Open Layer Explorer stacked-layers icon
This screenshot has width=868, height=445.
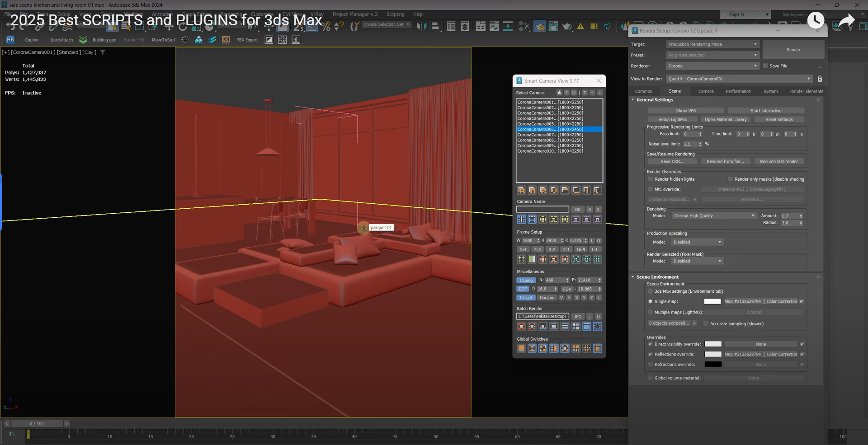pos(465,27)
